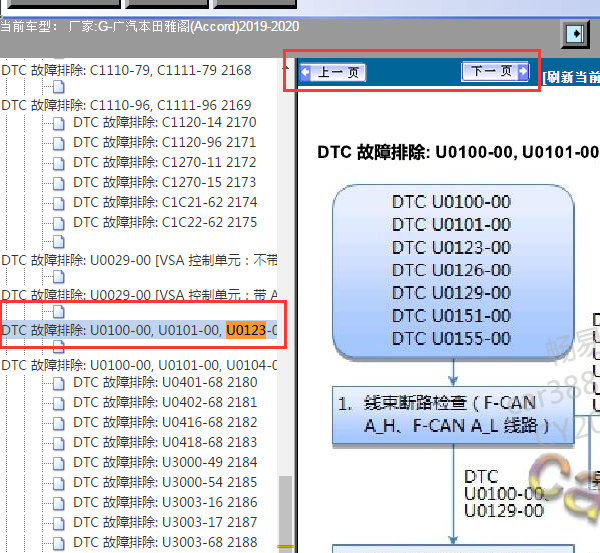Click document icon beside C1120-14 2170
This screenshot has width=600, height=553.
click(59, 123)
